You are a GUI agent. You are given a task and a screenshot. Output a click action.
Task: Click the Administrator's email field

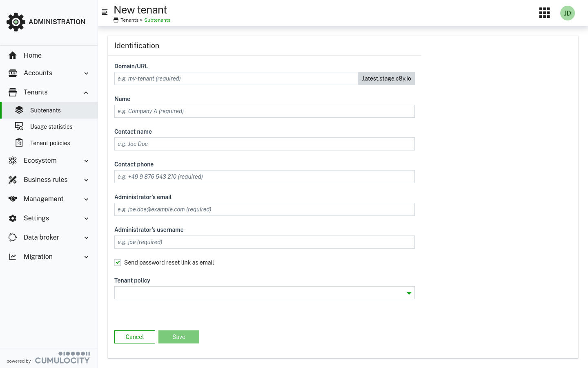click(x=264, y=209)
